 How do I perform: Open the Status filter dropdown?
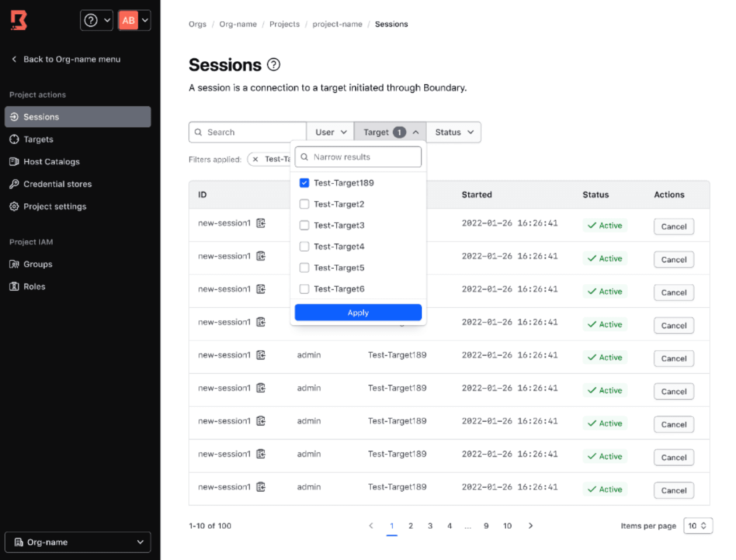[453, 132]
